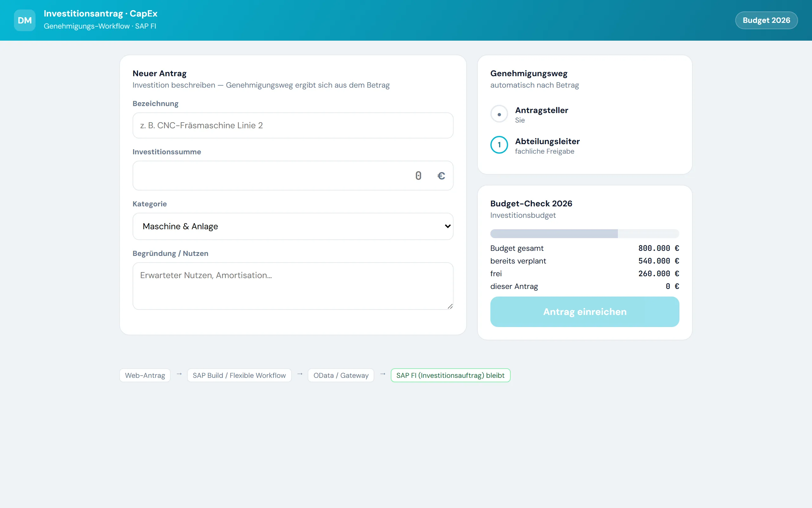
Task: Click the Abteilungsleiter step number 1 circle
Action: [x=499, y=145]
